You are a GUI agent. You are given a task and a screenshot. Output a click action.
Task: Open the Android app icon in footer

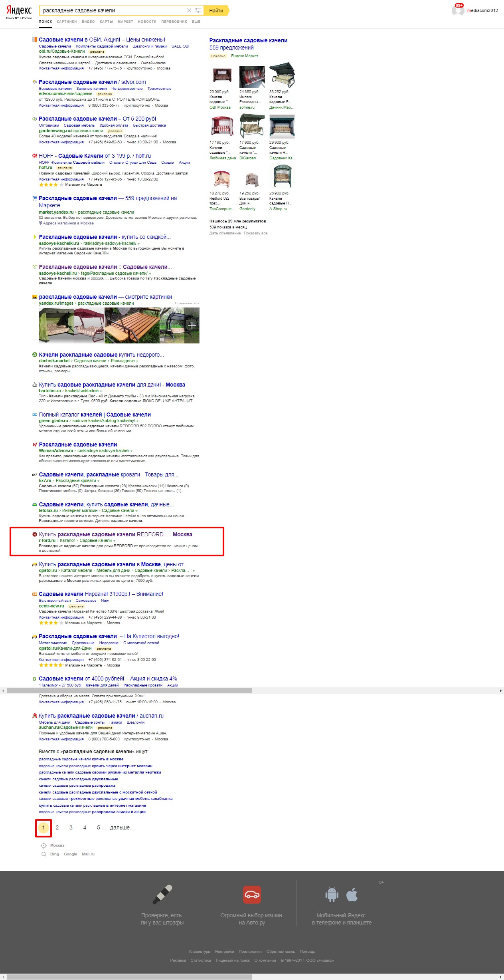click(332, 895)
